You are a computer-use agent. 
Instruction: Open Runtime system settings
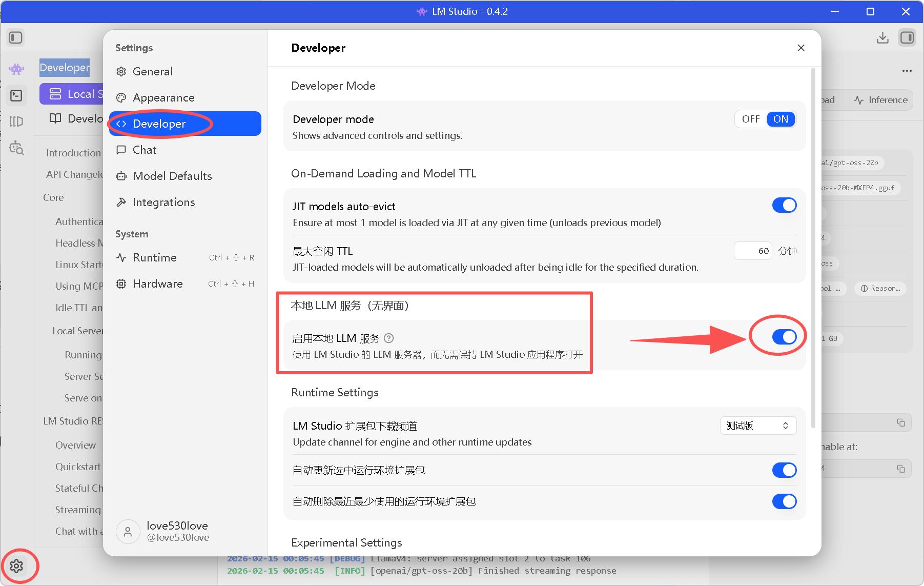(185, 257)
